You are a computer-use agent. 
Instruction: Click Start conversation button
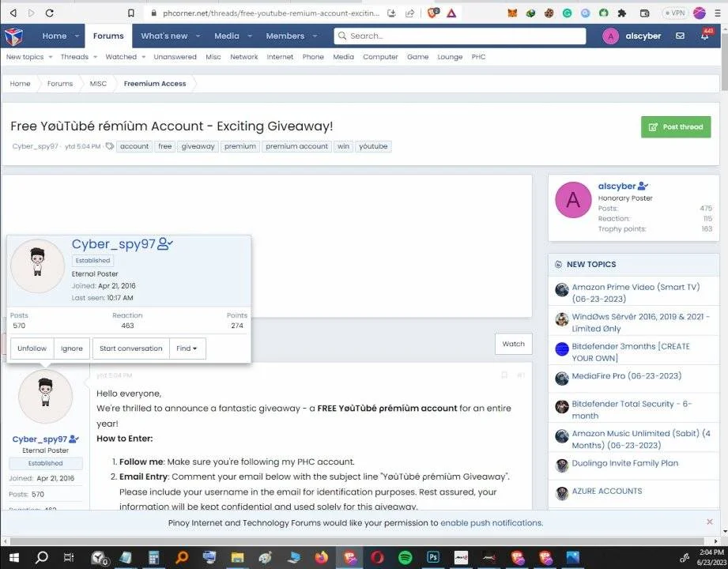(x=131, y=348)
